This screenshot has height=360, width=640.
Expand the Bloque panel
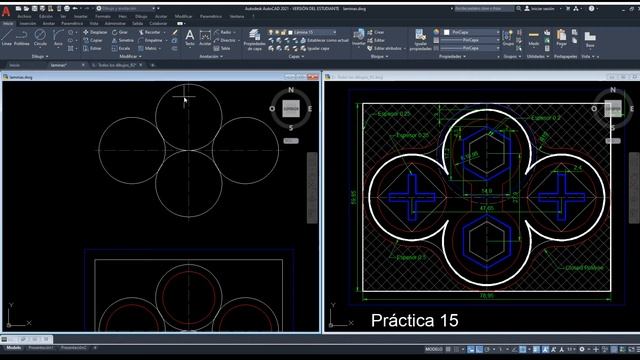click(x=379, y=57)
